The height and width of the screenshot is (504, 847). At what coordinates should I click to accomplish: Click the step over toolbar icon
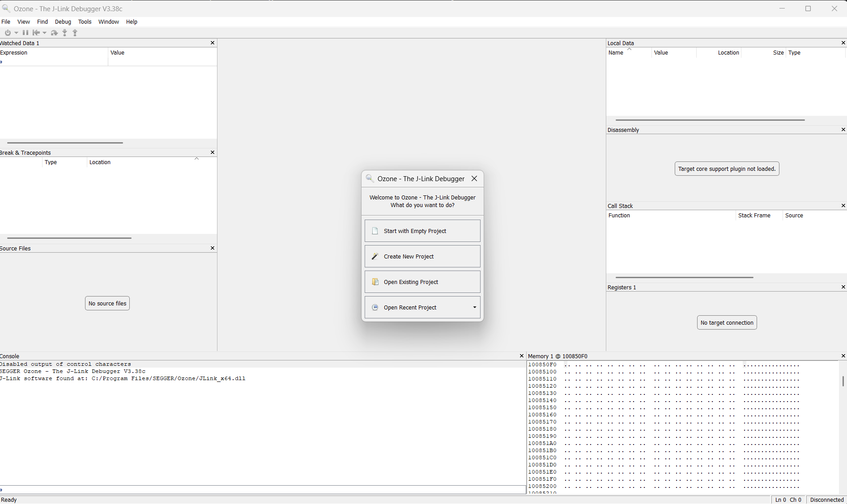[x=54, y=33]
